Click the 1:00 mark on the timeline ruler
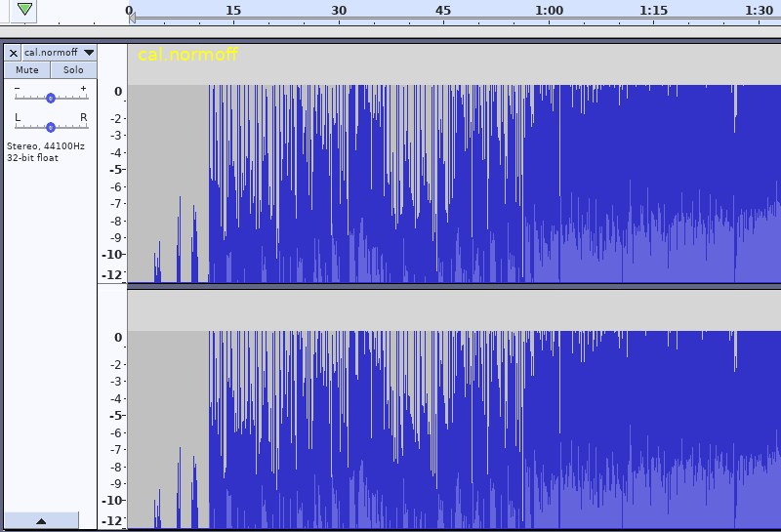 click(x=549, y=11)
